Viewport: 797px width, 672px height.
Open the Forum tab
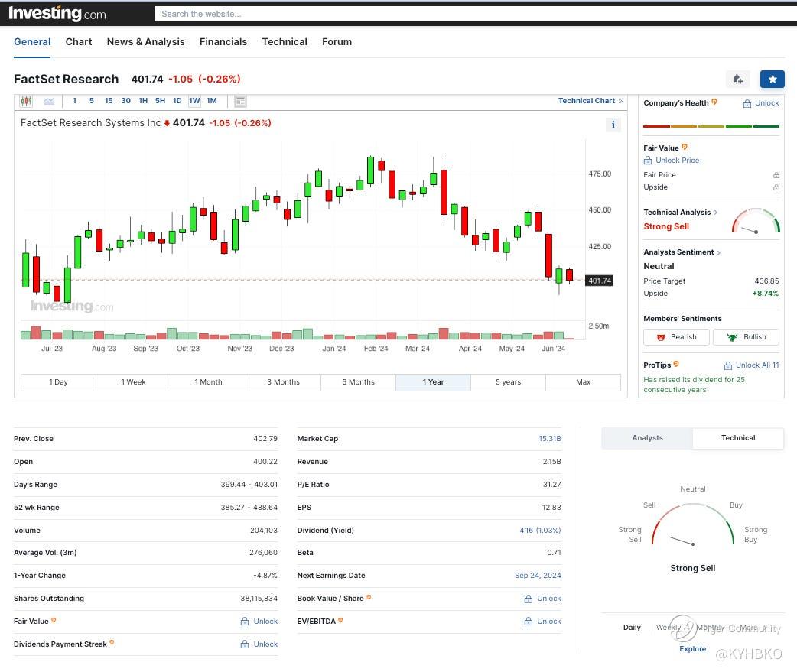(337, 41)
